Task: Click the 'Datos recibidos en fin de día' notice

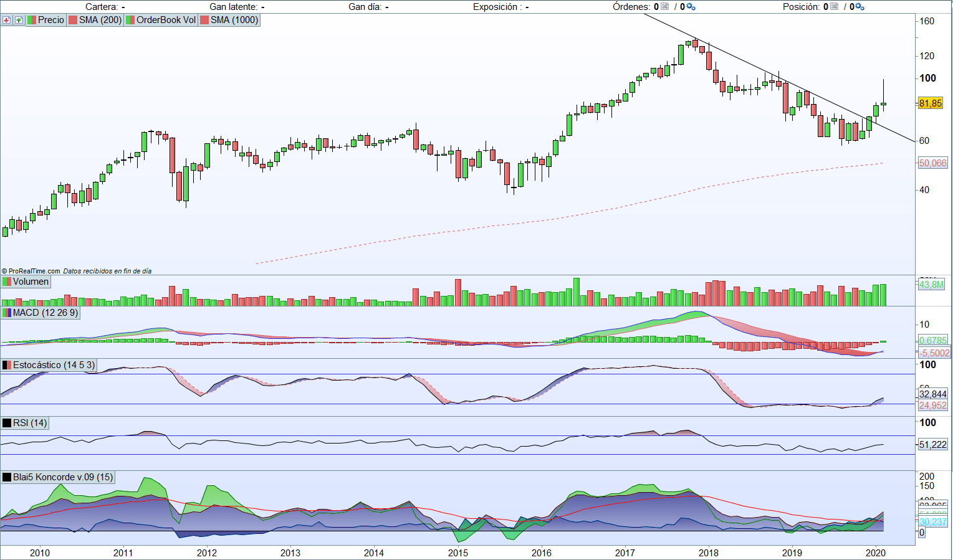Action: pos(107,271)
